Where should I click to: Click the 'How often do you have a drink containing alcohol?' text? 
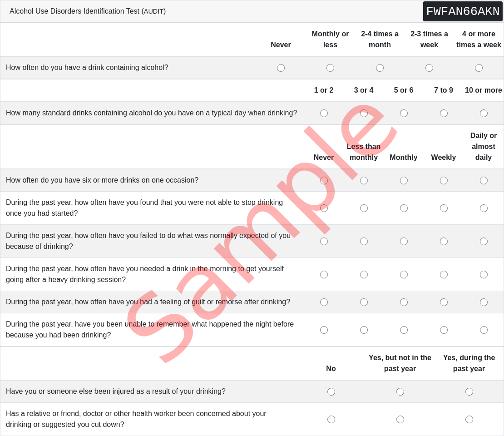pos(87,68)
